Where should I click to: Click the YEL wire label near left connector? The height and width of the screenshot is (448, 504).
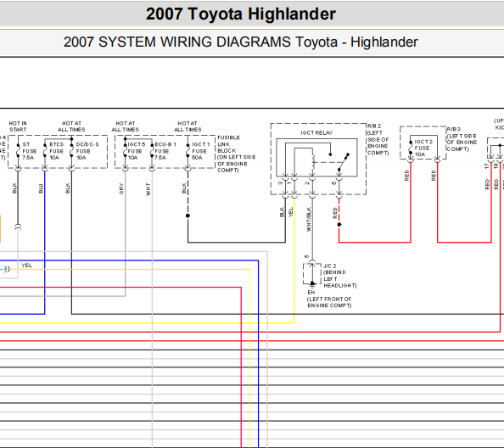[x=26, y=266]
